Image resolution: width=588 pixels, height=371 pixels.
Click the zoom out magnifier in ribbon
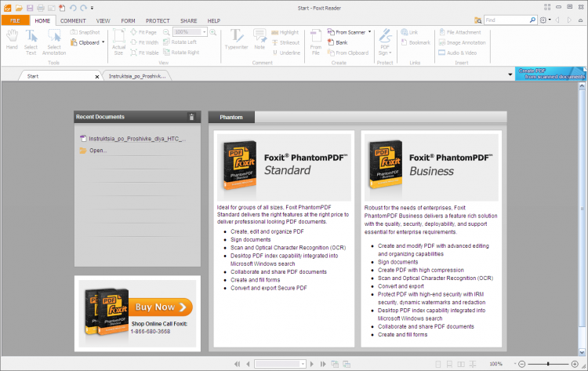click(x=166, y=32)
